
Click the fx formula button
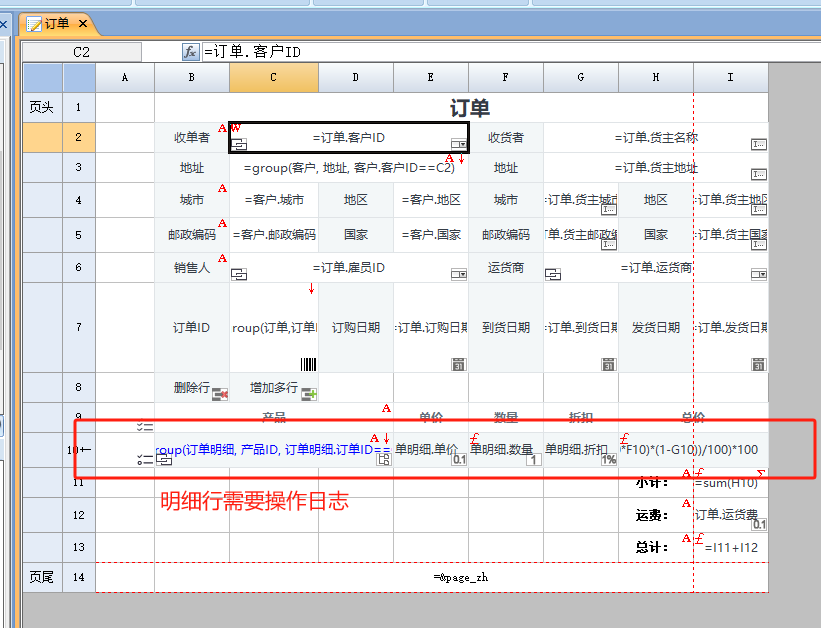click(190, 52)
